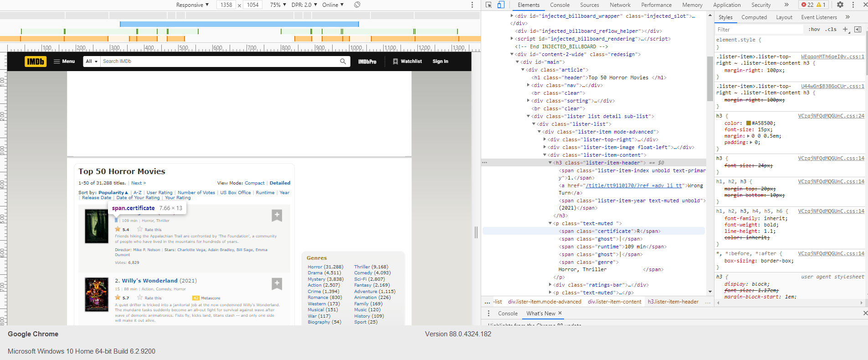This screenshot has width=868, height=360.
Task: Sort by Number of Votes
Action: point(196,193)
